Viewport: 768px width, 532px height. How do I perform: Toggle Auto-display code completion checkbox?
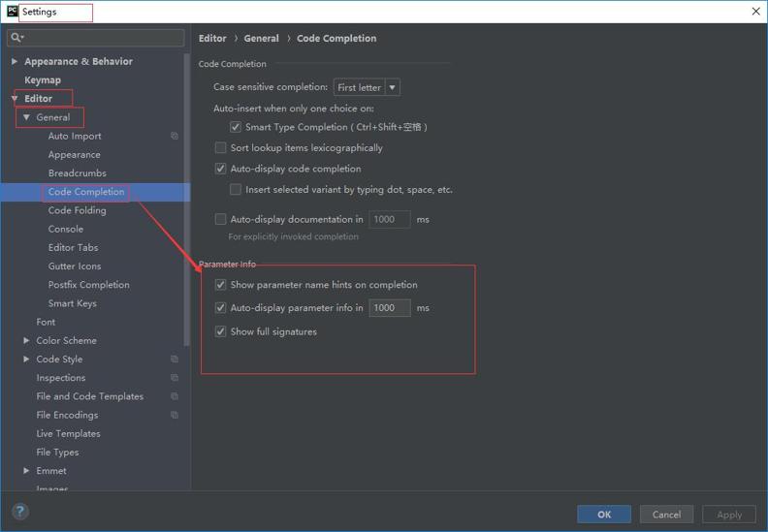click(x=220, y=169)
